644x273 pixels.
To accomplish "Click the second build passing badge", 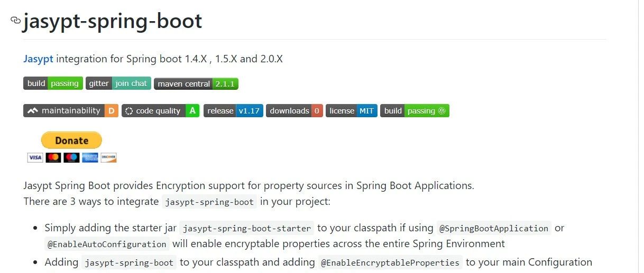I will click(x=415, y=111).
